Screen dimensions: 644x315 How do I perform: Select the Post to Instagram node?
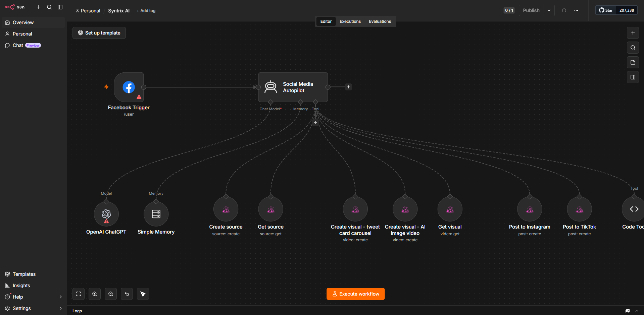tap(530, 209)
